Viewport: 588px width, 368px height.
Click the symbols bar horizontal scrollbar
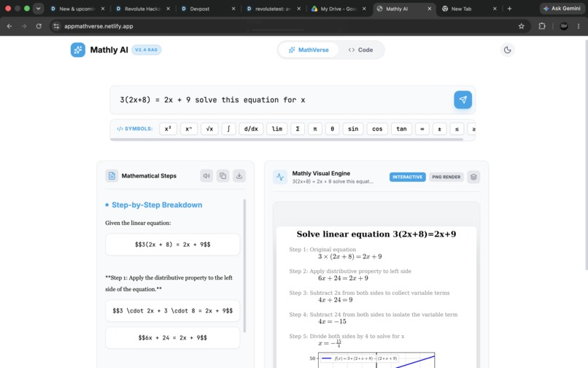coord(287,139)
